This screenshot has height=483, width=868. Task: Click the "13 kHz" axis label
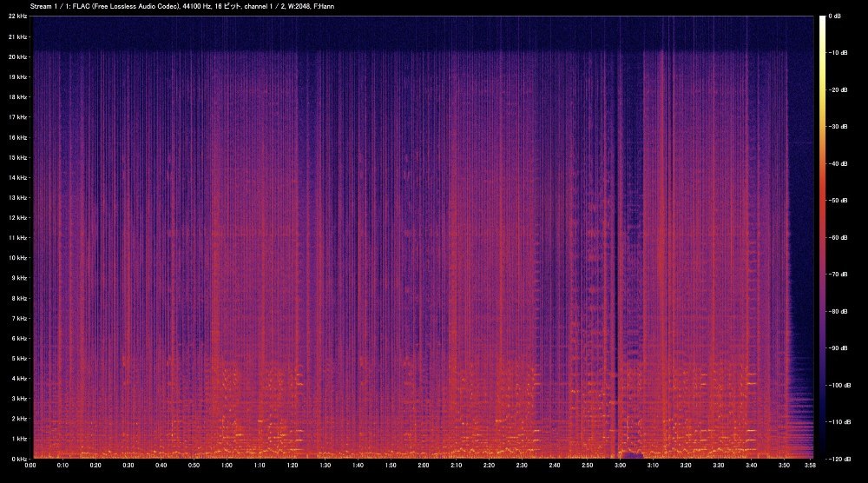click(x=17, y=198)
